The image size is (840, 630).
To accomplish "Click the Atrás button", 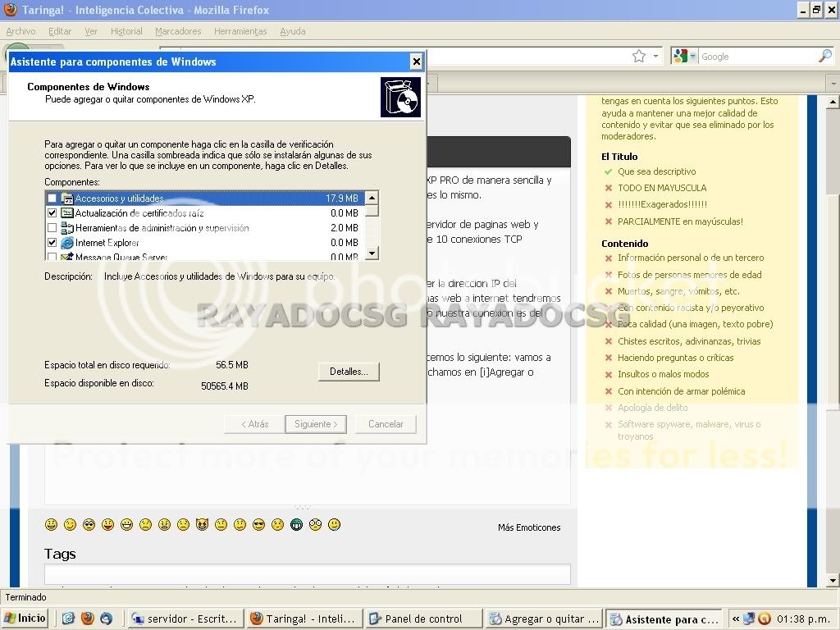I will [254, 424].
